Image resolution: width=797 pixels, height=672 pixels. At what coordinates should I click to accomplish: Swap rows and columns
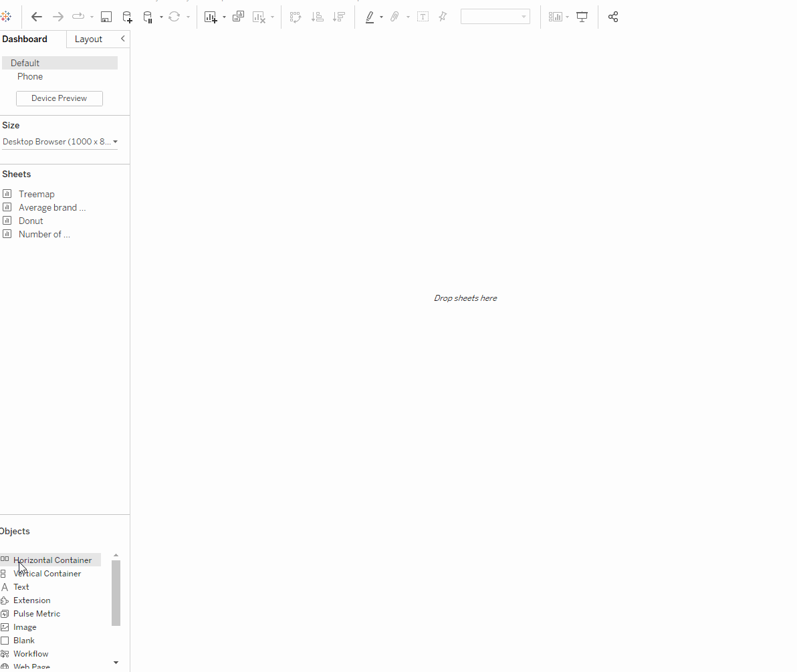(296, 17)
